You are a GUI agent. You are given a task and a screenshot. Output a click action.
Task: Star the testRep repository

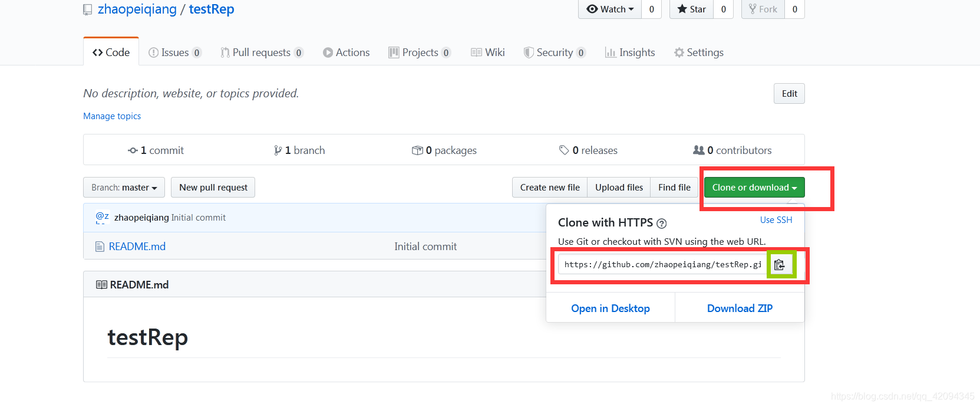click(x=691, y=9)
